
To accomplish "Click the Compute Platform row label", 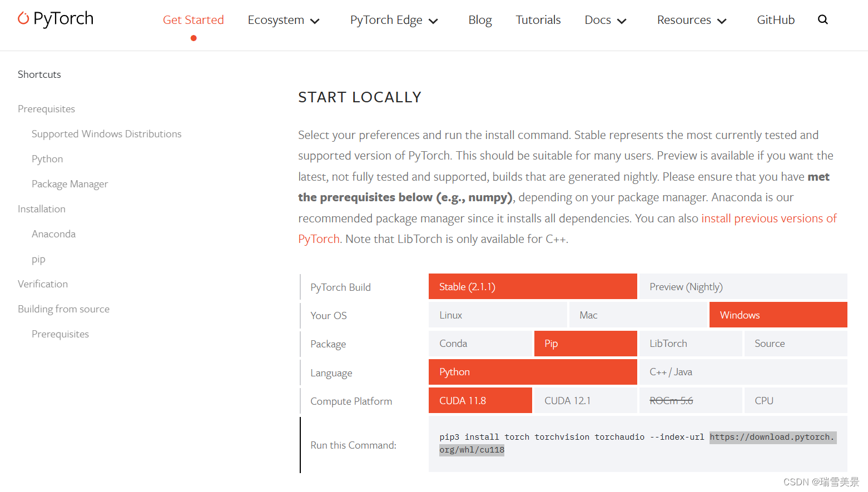I will [x=351, y=401].
